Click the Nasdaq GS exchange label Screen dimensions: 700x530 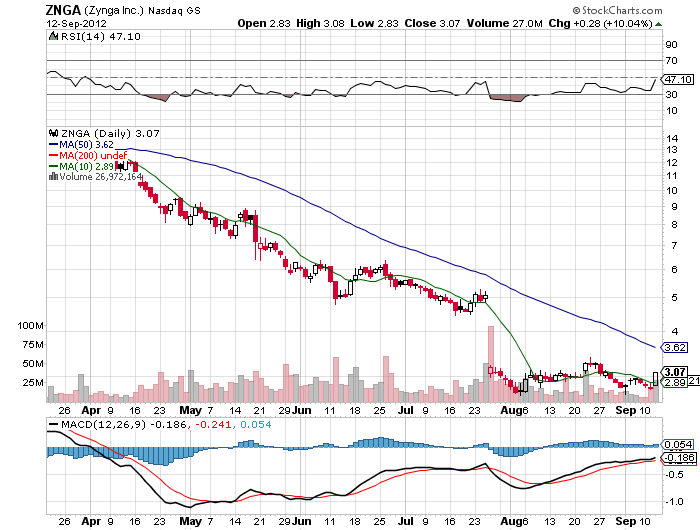(174, 11)
